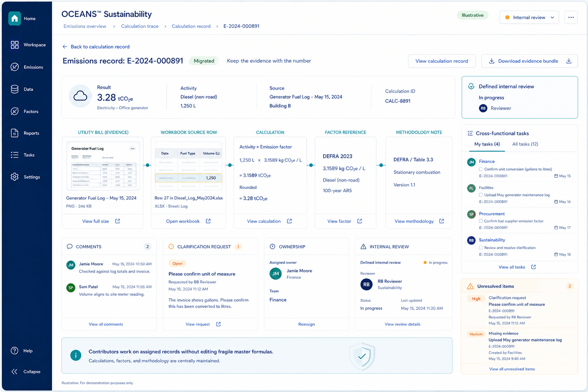The width and height of the screenshot is (588, 392).
Task: Open the Internal review status dropdown
Action: click(x=529, y=17)
